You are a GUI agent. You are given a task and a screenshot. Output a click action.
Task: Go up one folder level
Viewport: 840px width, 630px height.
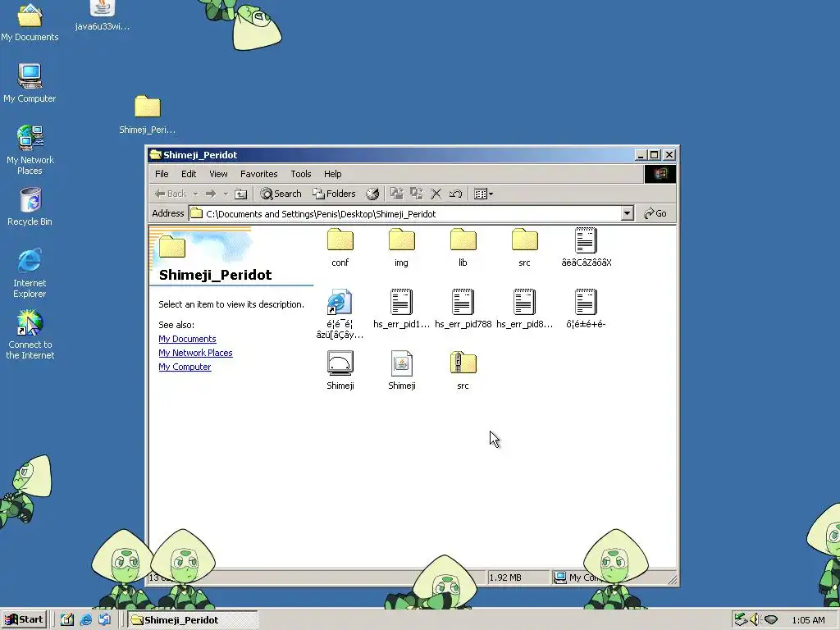(241, 194)
